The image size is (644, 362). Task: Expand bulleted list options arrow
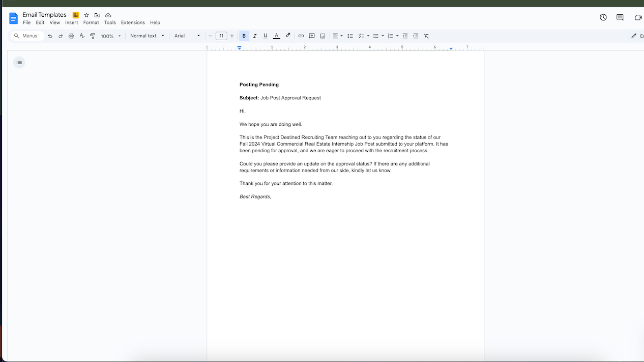click(x=383, y=36)
